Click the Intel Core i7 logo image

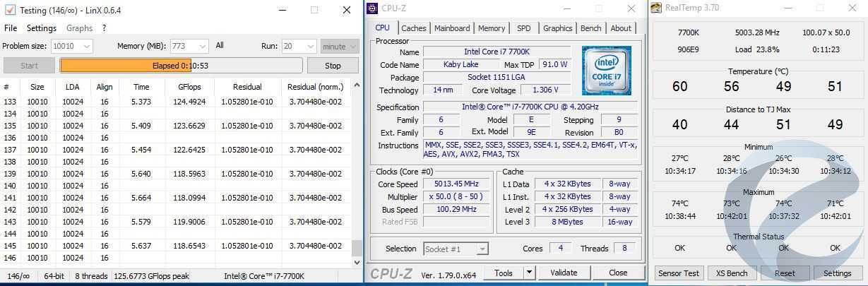pyautogui.click(x=606, y=71)
